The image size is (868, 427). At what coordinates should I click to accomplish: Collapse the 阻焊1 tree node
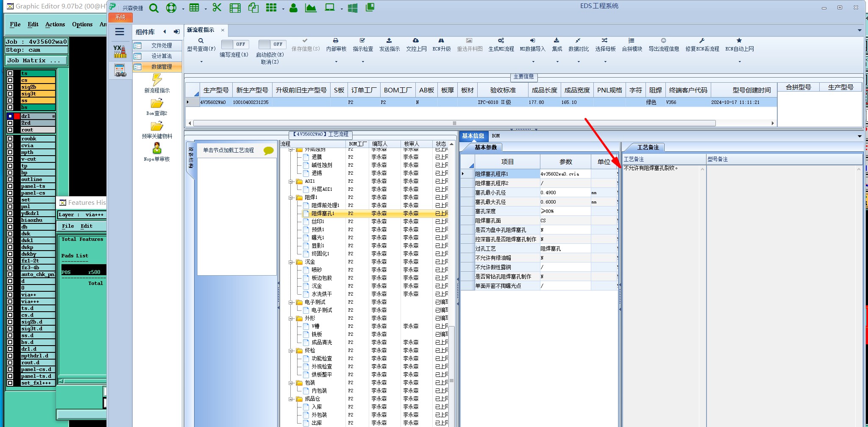click(x=291, y=198)
